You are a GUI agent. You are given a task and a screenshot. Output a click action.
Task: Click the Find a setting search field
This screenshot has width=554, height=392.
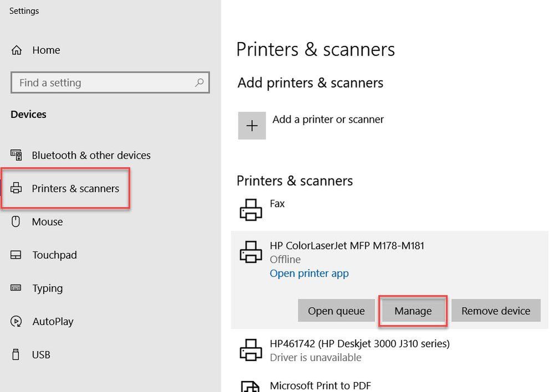pyautogui.click(x=100, y=82)
